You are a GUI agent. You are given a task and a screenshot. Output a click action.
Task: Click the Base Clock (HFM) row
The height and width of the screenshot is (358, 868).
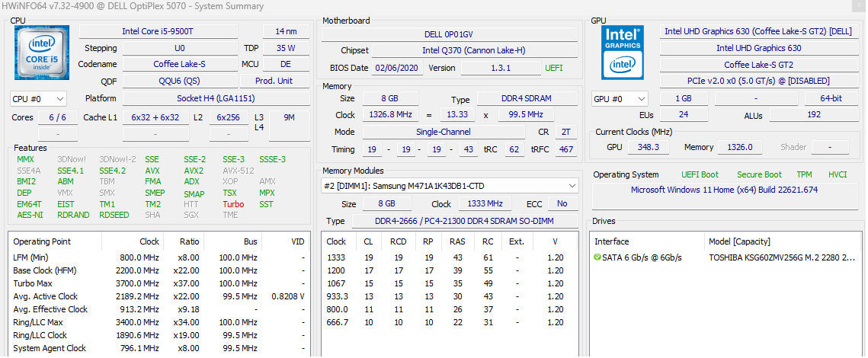click(159, 270)
